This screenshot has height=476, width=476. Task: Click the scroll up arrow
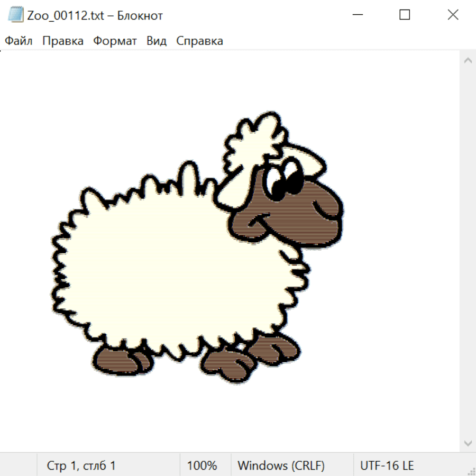468,60
